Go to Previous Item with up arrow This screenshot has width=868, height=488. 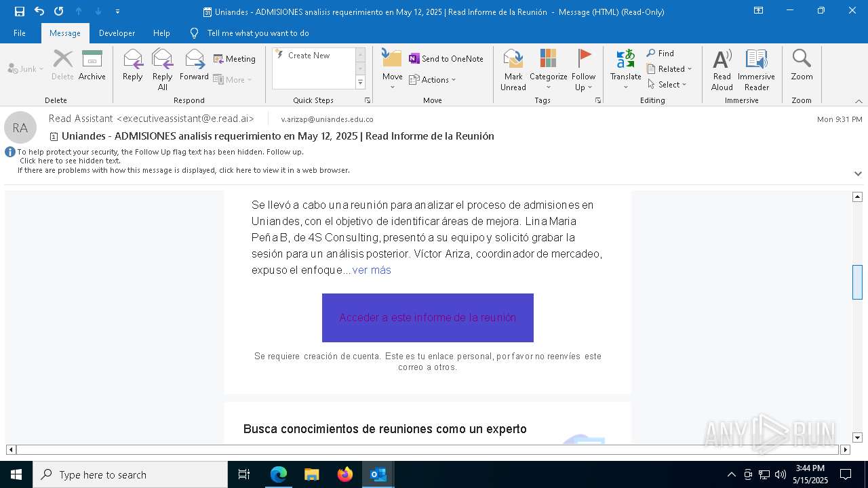(79, 12)
